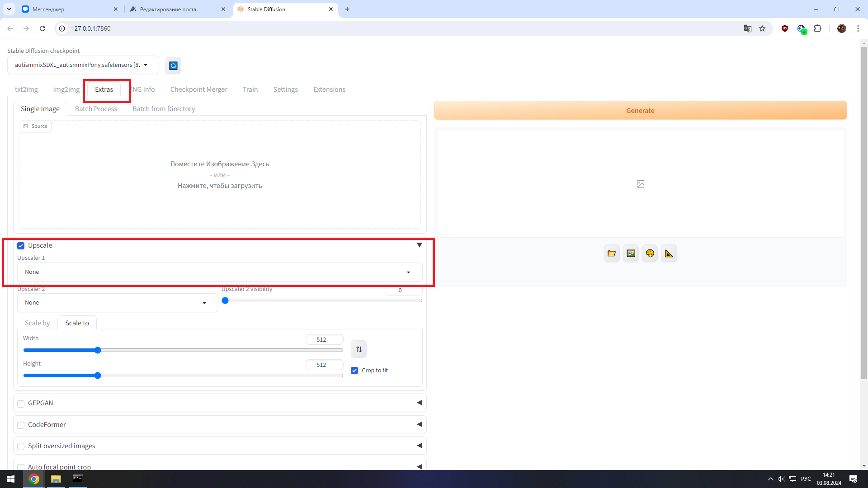
Task: Enable the GFPGAN checkbox
Action: tap(21, 404)
